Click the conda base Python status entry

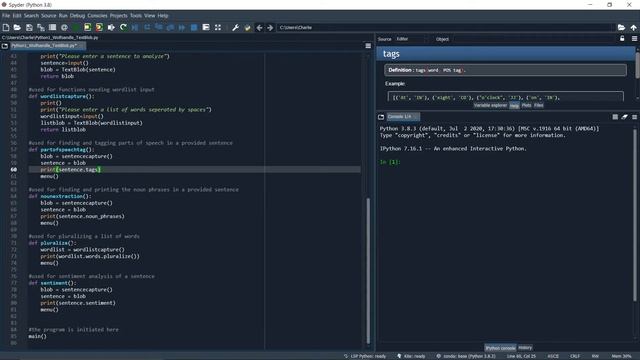tap(466, 356)
